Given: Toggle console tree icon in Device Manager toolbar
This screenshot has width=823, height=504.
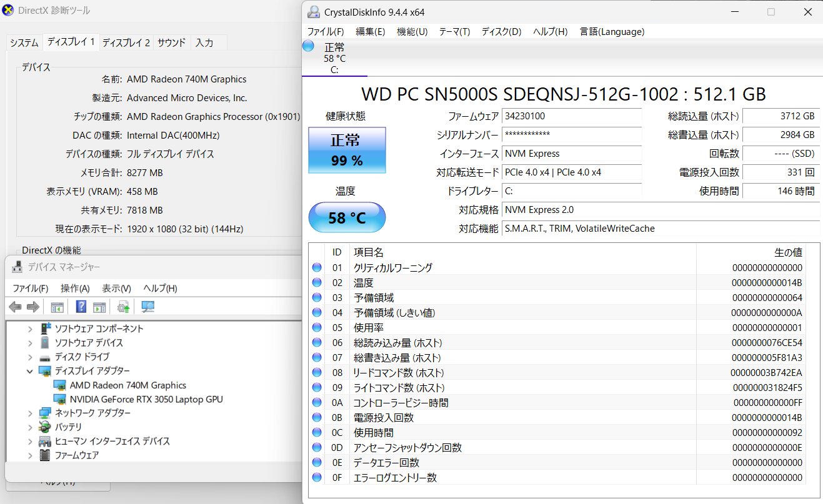Looking at the screenshot, I should pos(57,307).
